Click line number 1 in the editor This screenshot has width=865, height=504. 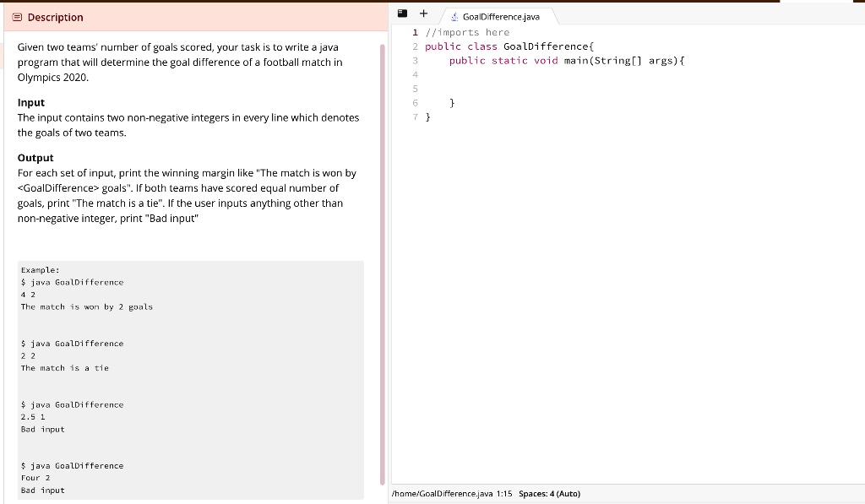pyautogui.click(x=414, y=32)
